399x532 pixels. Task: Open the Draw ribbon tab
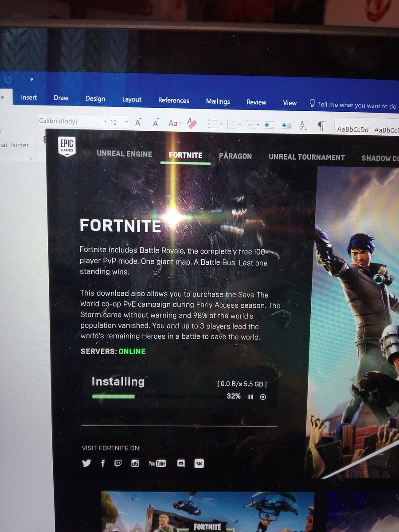pyautogui.click(x=61, y=98)
